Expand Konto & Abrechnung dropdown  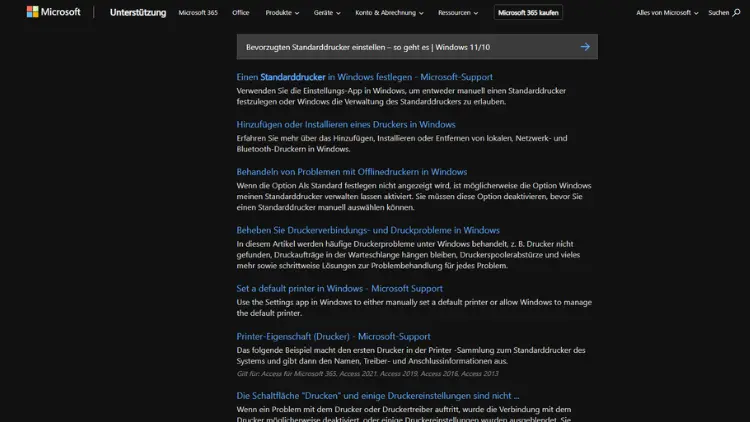(389, 13)
